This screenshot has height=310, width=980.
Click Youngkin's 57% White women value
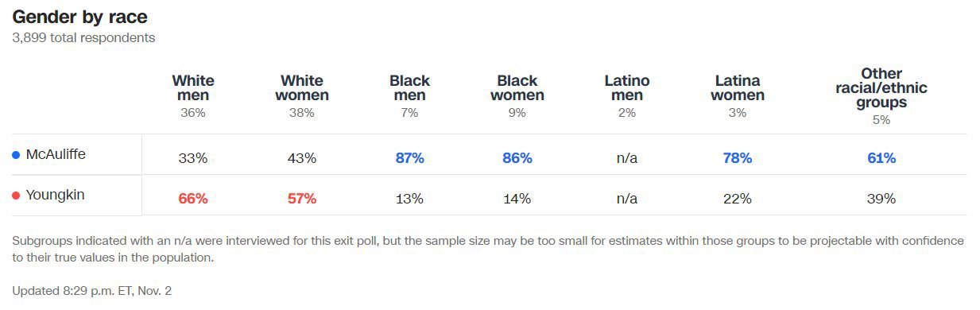pos(302,199)
